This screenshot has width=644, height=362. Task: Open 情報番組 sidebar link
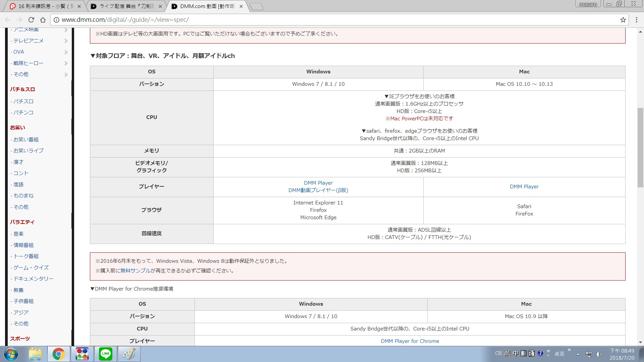23,245
